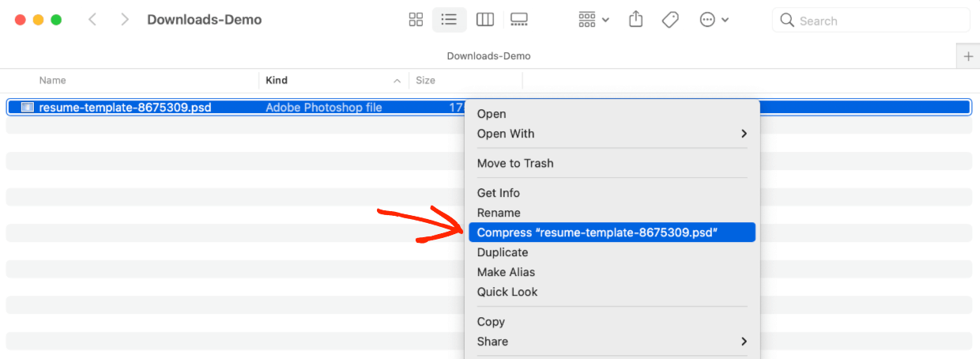Choose Copy from context menu
This screenshot has height=359, width=980.
pos(612,322)
